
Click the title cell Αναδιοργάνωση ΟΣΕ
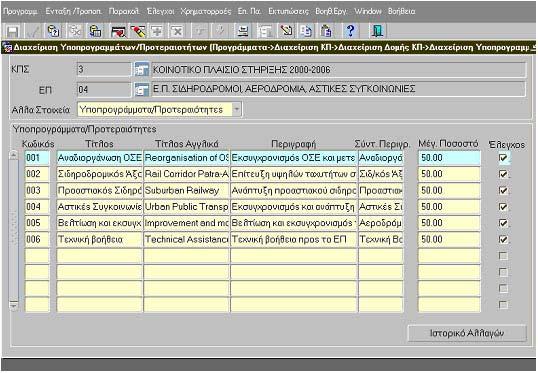100,158
